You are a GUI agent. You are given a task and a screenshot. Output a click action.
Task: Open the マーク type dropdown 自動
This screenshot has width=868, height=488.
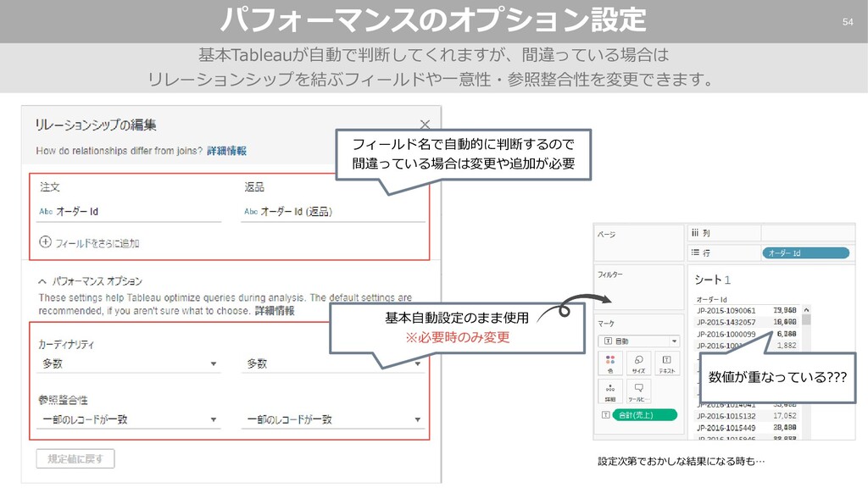pyautogui.click(x=638, y=341)
